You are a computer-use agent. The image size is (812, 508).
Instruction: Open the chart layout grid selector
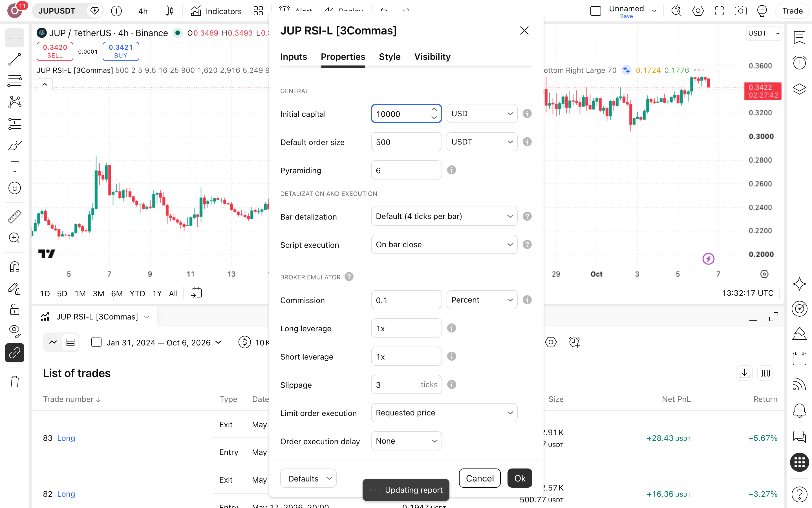point(258,11)
